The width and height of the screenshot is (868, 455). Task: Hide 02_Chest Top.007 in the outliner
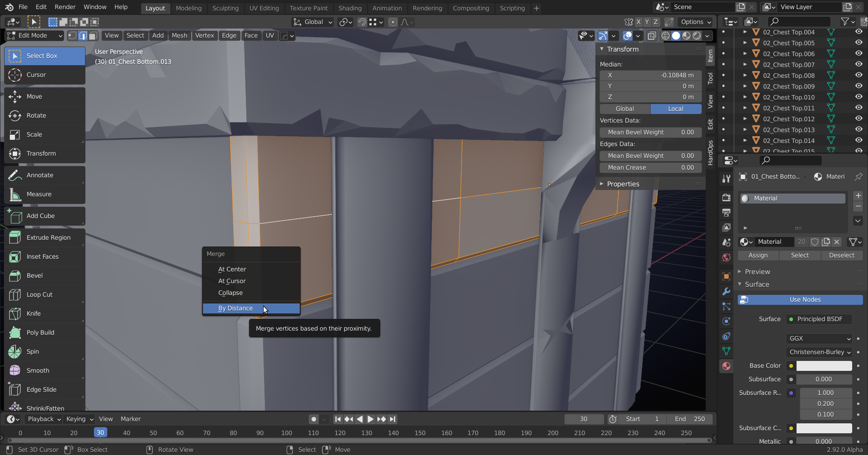point(858,64)
